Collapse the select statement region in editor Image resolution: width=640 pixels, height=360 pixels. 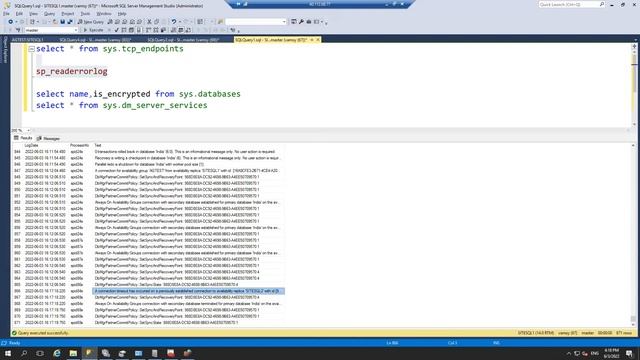coord(31,49)
